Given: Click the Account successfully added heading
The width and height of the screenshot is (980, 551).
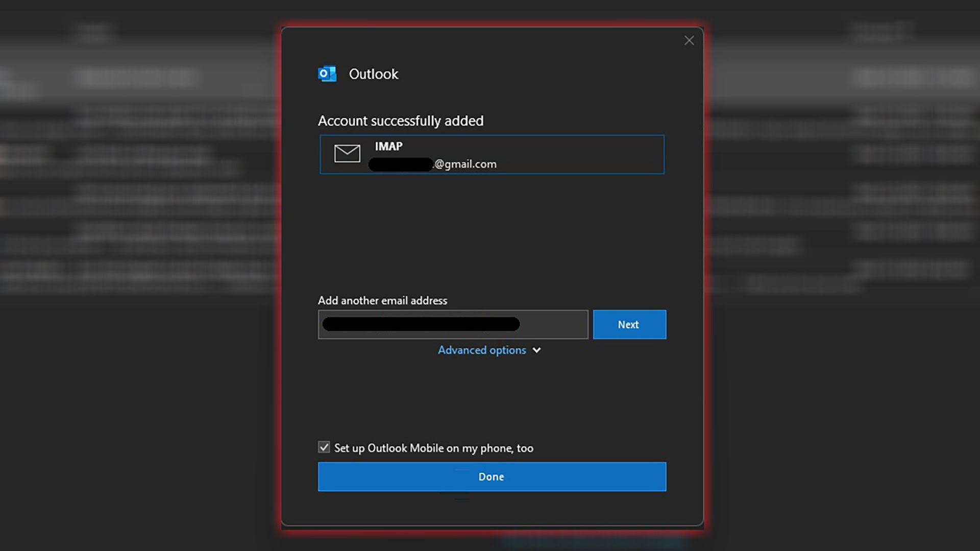Looking at the screenshot, I should tap(401, 121).
